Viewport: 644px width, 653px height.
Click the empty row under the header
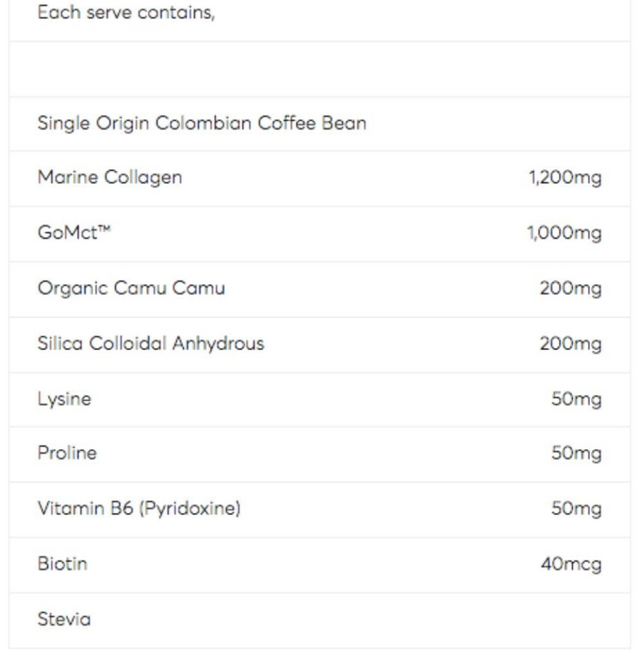(x=319, y=69)
